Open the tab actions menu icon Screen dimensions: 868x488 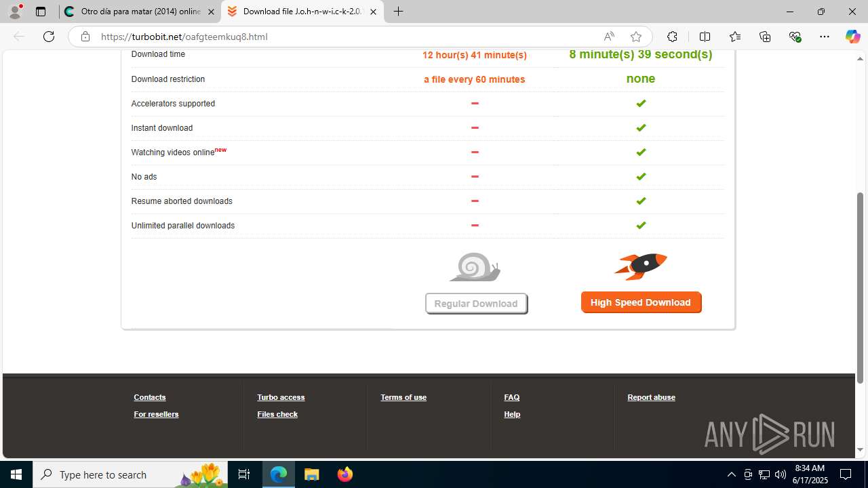41,12
